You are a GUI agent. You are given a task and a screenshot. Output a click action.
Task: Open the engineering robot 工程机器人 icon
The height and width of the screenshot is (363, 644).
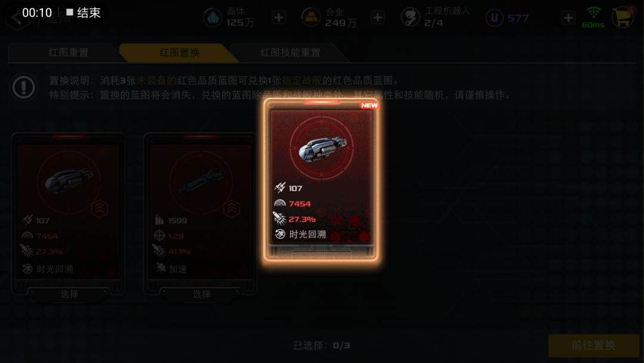[x=410, y=18]
